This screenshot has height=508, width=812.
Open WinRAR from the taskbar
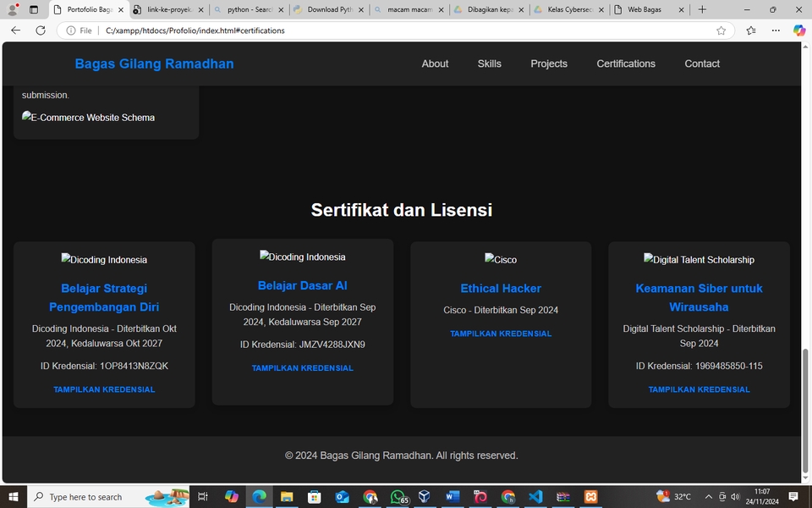coord(563,497)
